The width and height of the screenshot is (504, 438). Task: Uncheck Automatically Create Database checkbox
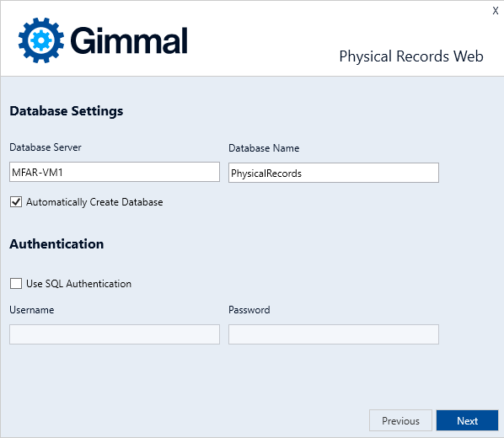16,202
